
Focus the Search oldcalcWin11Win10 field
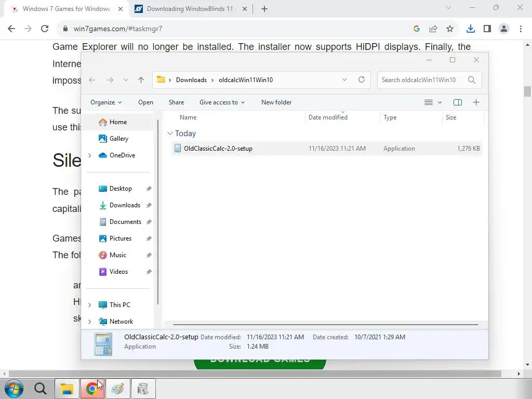(429, 80)
